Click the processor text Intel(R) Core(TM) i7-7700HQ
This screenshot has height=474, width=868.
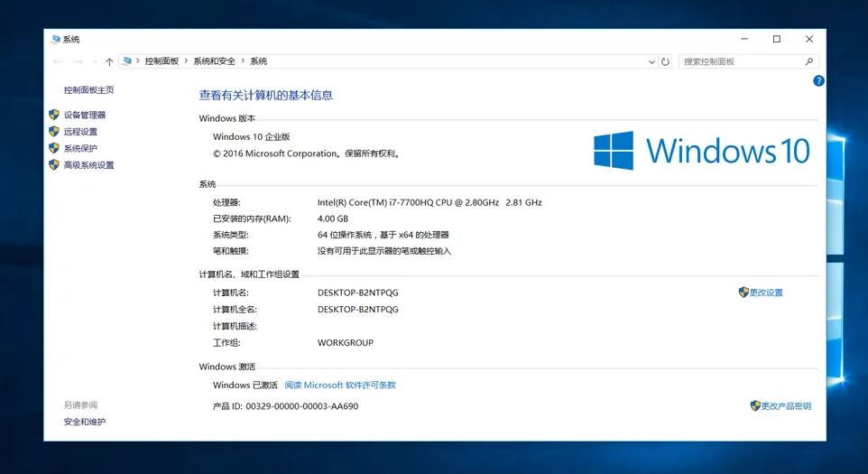(429, 202)
